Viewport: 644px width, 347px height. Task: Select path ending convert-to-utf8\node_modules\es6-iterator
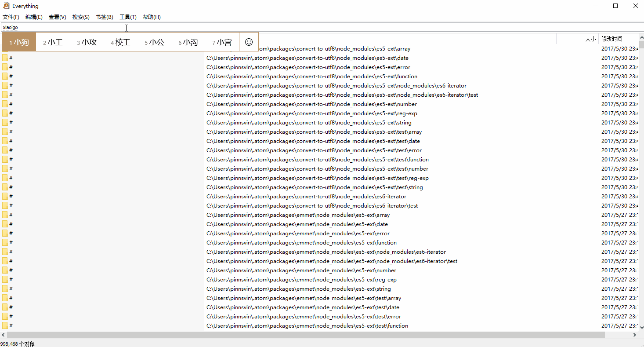(306, 197)
